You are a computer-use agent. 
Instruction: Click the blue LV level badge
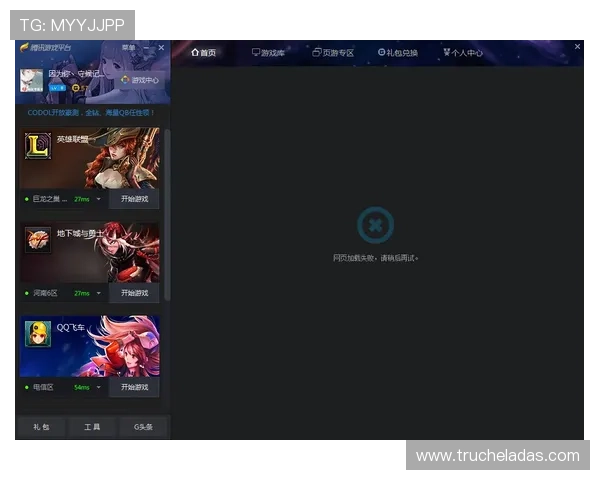pos(57,88)
